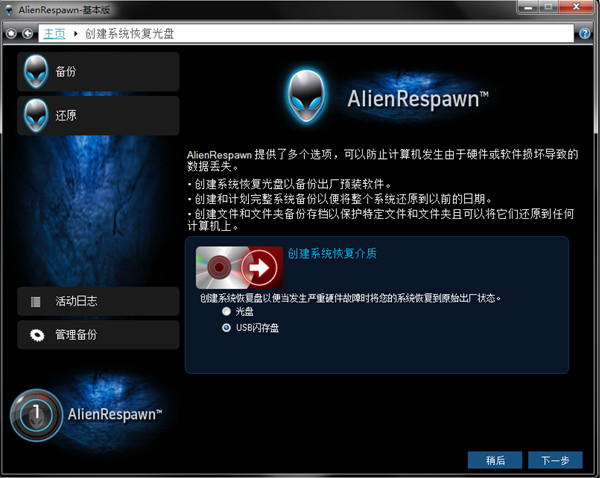Click the large AlienRespawn alien head logo
The height and width of the screenshot is (478, 600).
307,96
